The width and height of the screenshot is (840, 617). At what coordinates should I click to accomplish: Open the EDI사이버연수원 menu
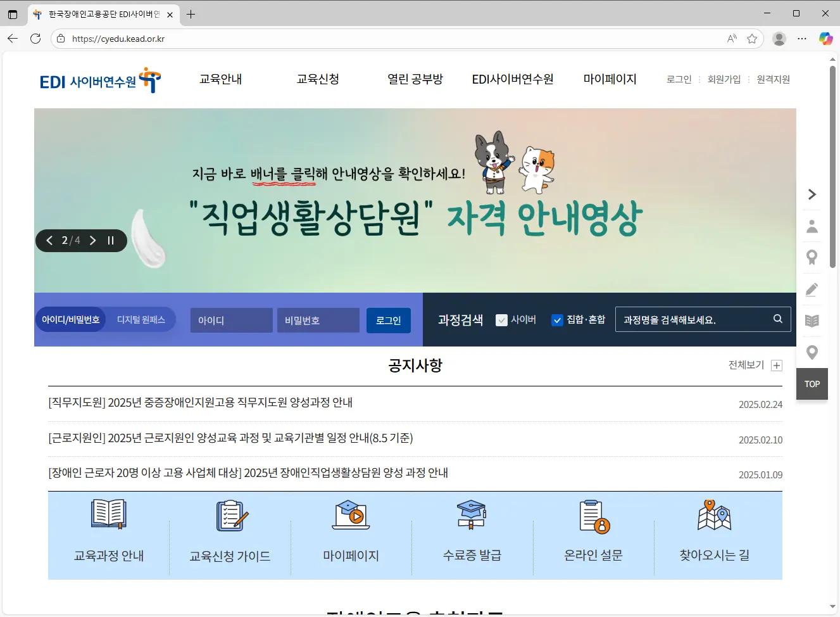pos(513,79)
